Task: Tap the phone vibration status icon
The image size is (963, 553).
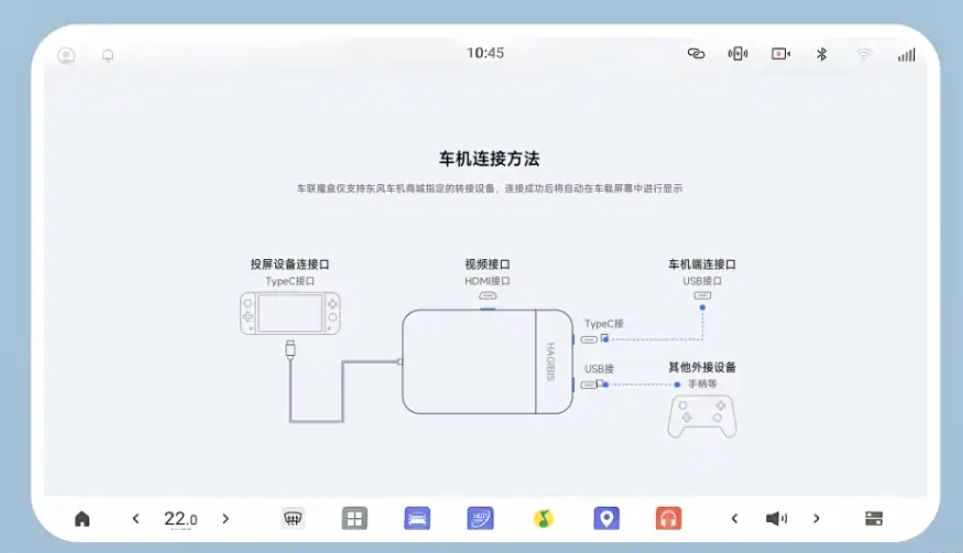Action: pyautogui.click(x=738, y=54)
